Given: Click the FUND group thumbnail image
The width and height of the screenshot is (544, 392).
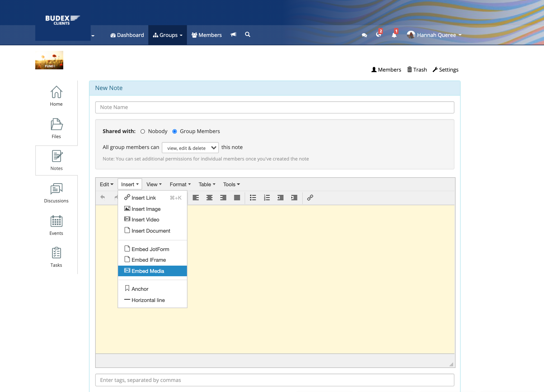Looking at the screenshot, I should coord(49,60).
